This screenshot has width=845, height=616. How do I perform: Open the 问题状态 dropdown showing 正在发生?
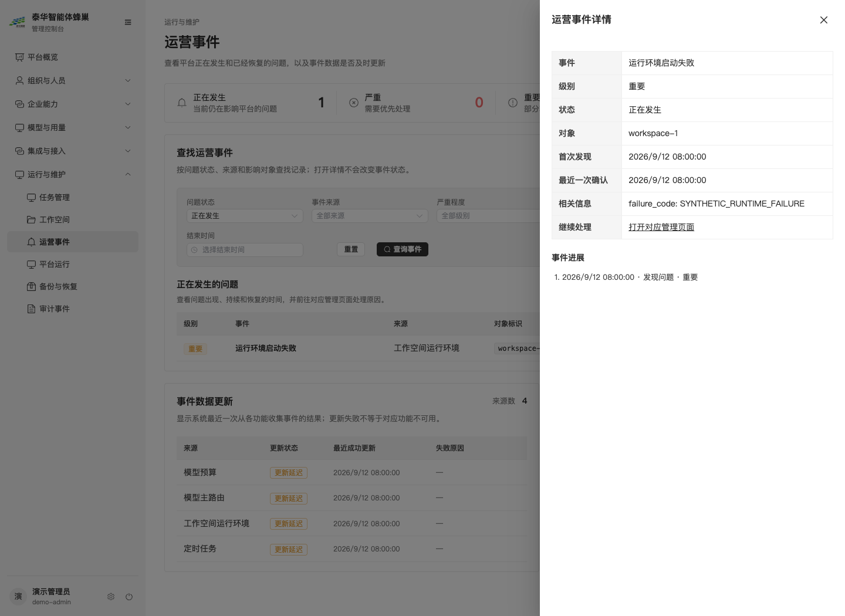[245, 216]
